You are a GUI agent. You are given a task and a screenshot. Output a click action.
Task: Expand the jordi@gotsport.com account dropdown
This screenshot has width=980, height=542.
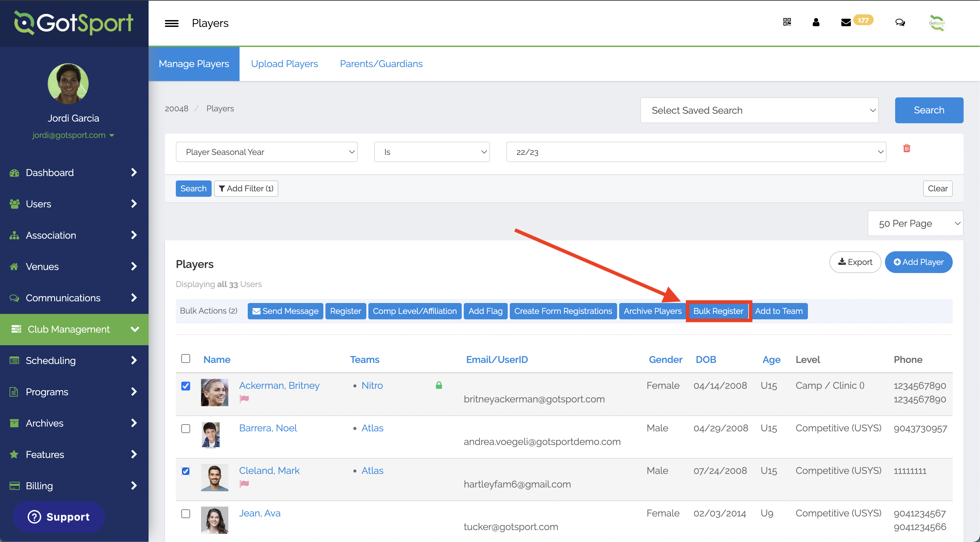(73, 135)
